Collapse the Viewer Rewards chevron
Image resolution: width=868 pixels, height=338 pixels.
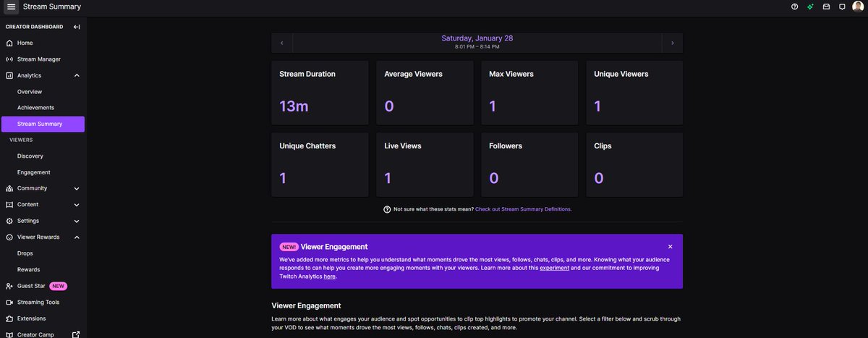tap(77, 237)
